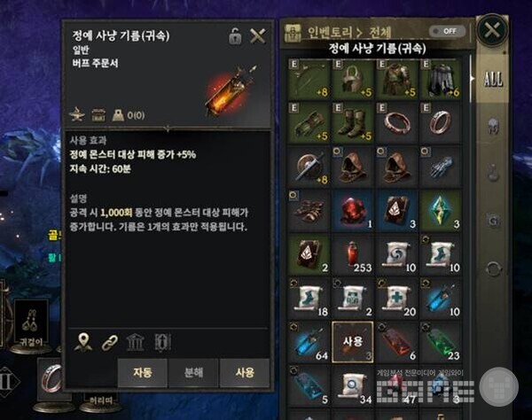Select the ALL inventory tab
The width and height of the screenshot is (532, 420).
(x=493, y=79)
